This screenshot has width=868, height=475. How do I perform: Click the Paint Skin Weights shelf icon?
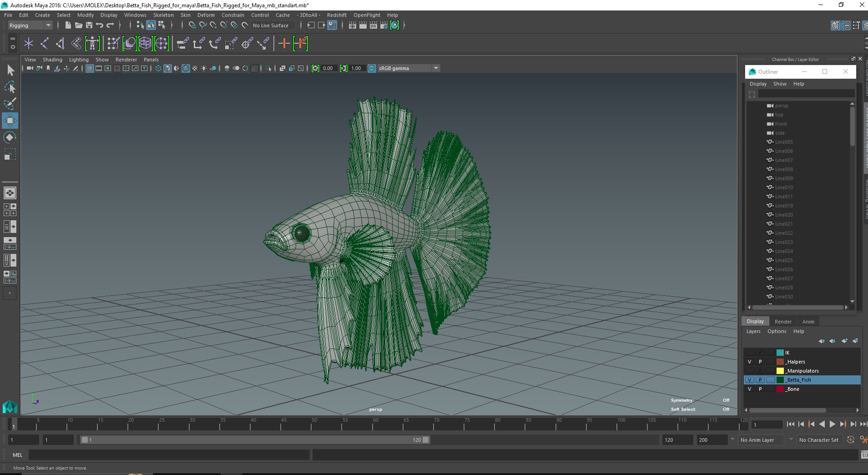pyautogui.click(x=113, y=44)
